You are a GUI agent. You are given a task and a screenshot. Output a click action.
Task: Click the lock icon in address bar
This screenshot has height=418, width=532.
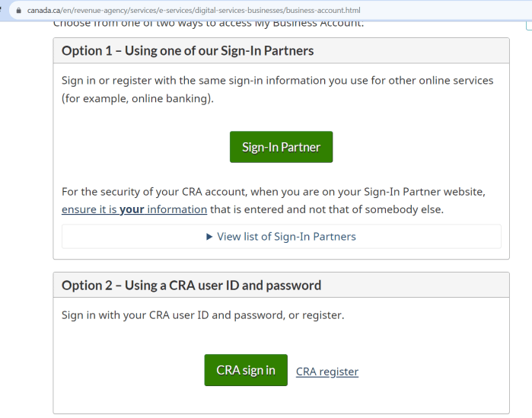(x=19, y=11)
